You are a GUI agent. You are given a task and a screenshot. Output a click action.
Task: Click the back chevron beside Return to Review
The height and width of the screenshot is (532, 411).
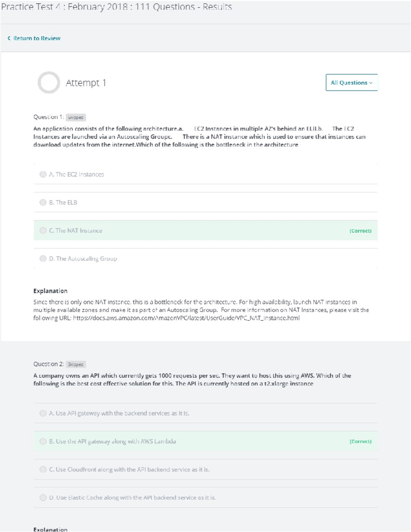(x=9, y=38)
